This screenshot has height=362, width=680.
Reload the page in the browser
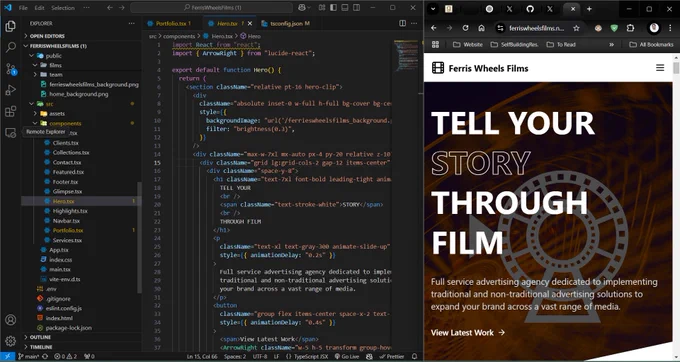465,28
